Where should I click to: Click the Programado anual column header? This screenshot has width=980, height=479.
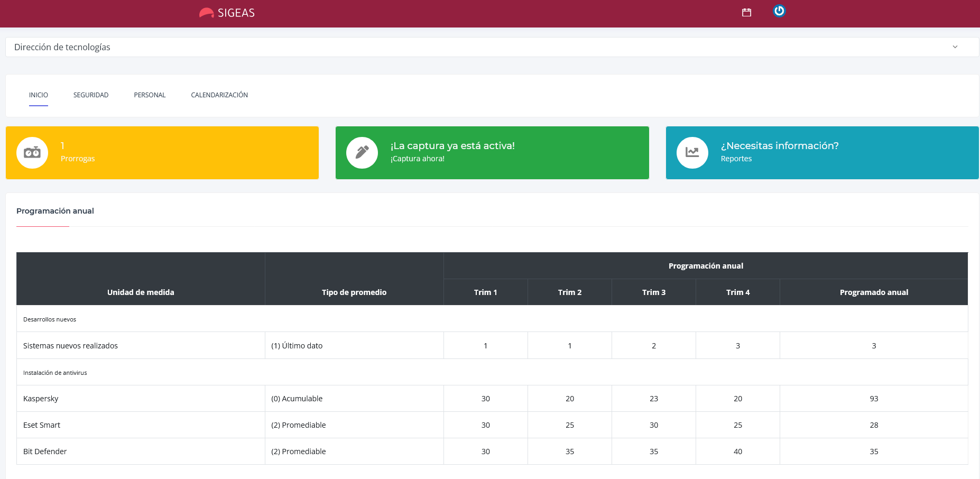(874, 292)
